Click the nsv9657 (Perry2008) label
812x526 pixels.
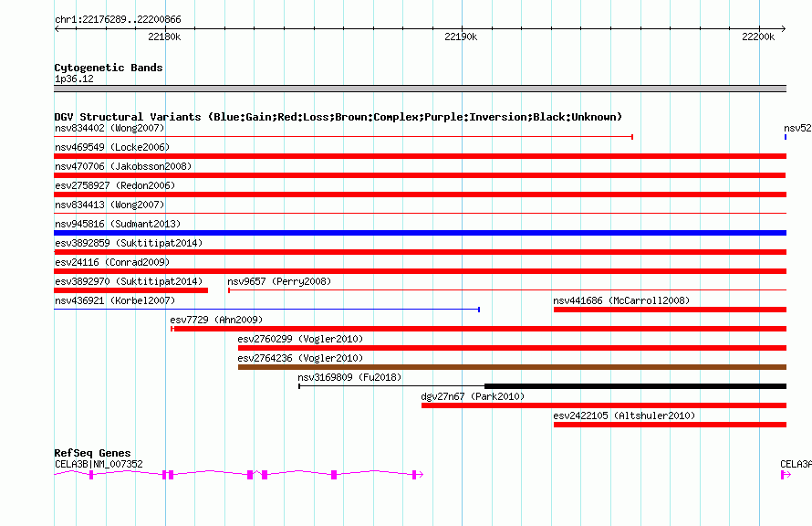pyautogui.click(x=279, y=281)
